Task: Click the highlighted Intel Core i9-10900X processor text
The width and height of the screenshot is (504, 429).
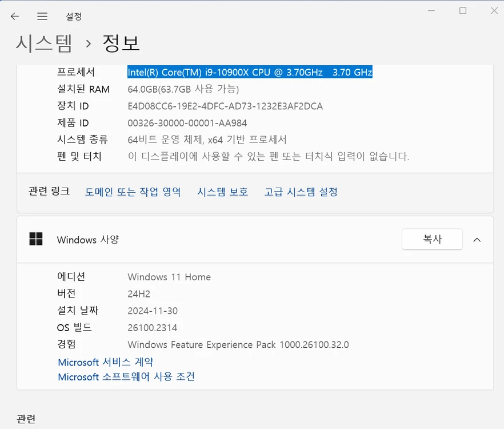Action: (250, 72)
